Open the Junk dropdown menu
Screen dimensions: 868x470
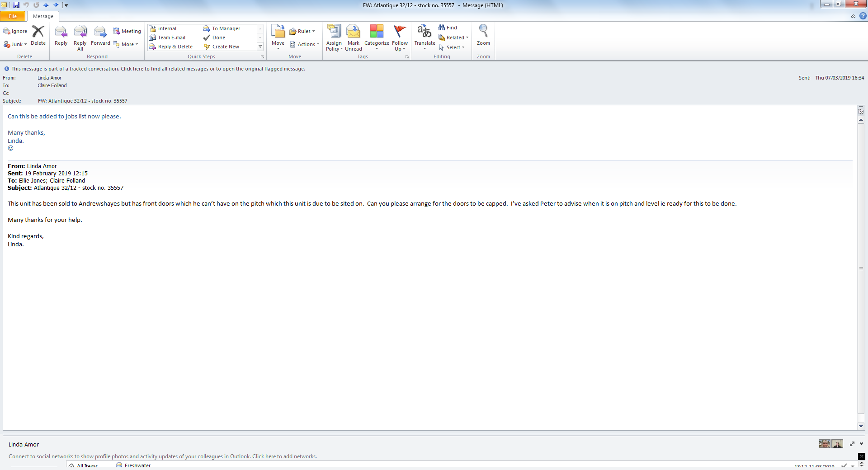(x=15, y=44)
